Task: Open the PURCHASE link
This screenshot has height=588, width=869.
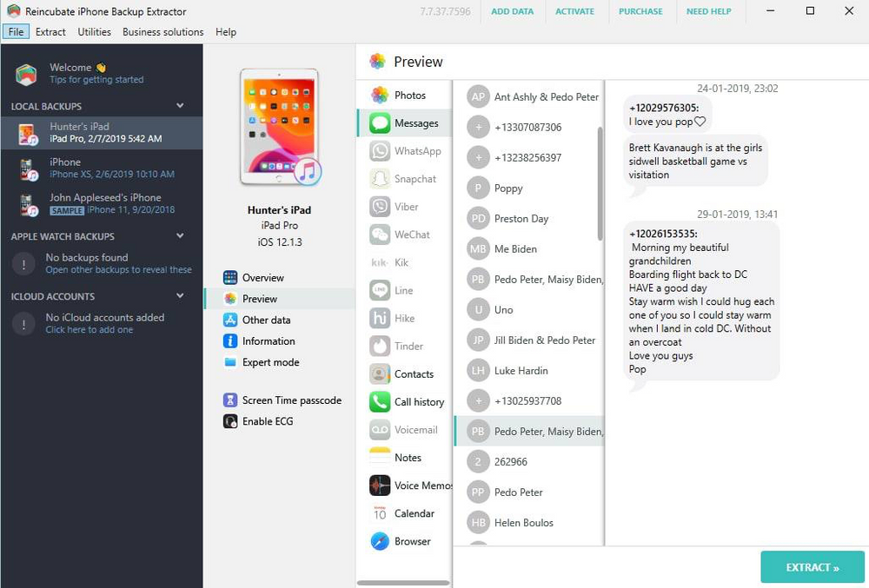Action: [640, 11]
